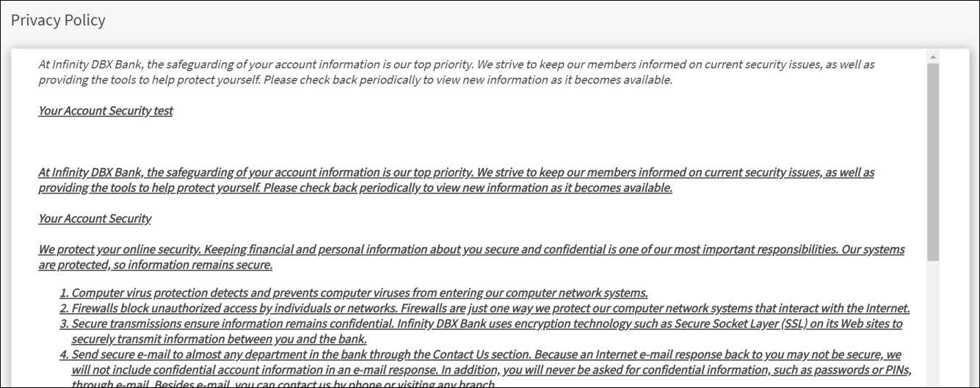Click the policy text scrollbar thumb

click(933, 161)
